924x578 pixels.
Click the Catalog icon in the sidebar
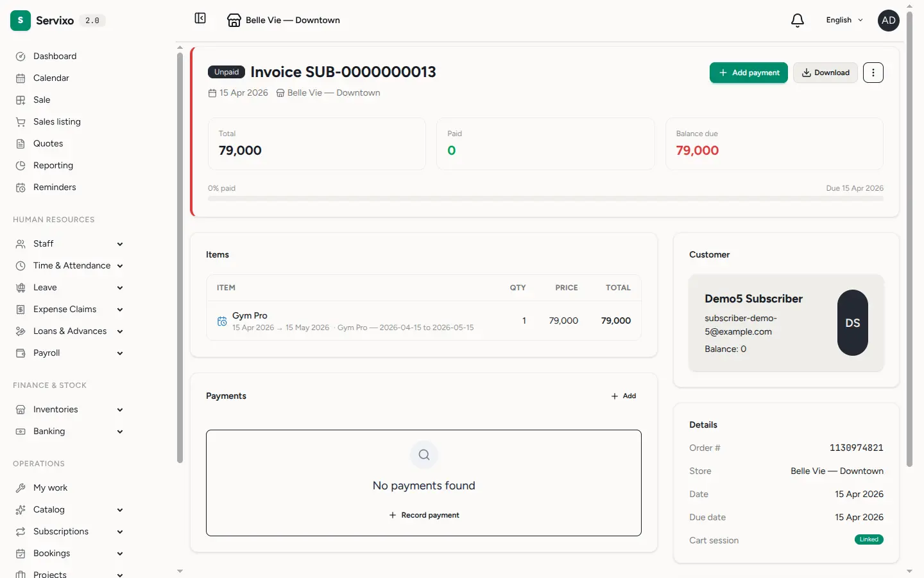pyautogui.click(x=21, y=510)
